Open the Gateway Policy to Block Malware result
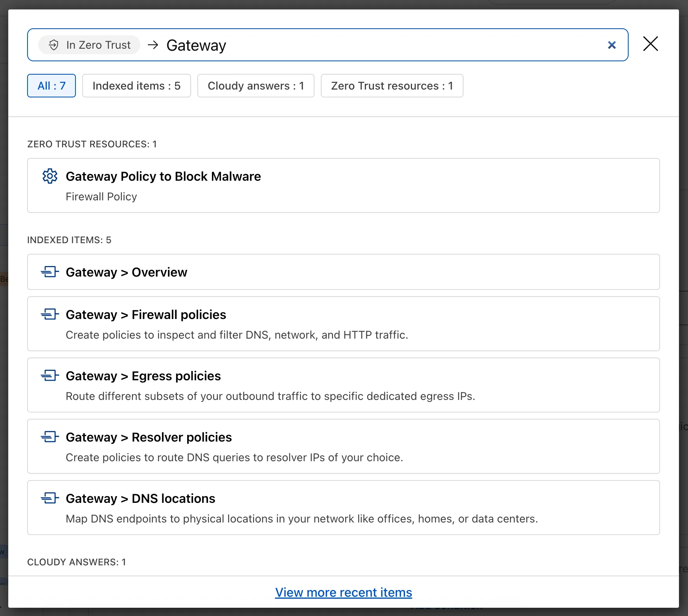This screenshot has height=616, width=688. point(343,185)
